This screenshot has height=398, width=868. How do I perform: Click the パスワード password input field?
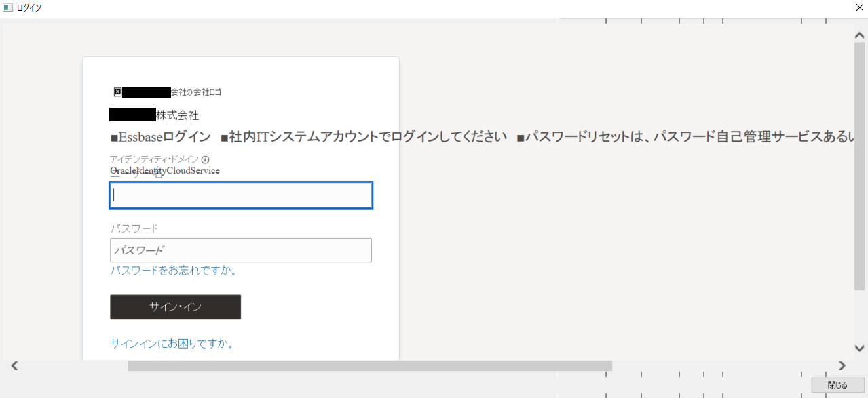pyautogui.click(x=241, y=250)
